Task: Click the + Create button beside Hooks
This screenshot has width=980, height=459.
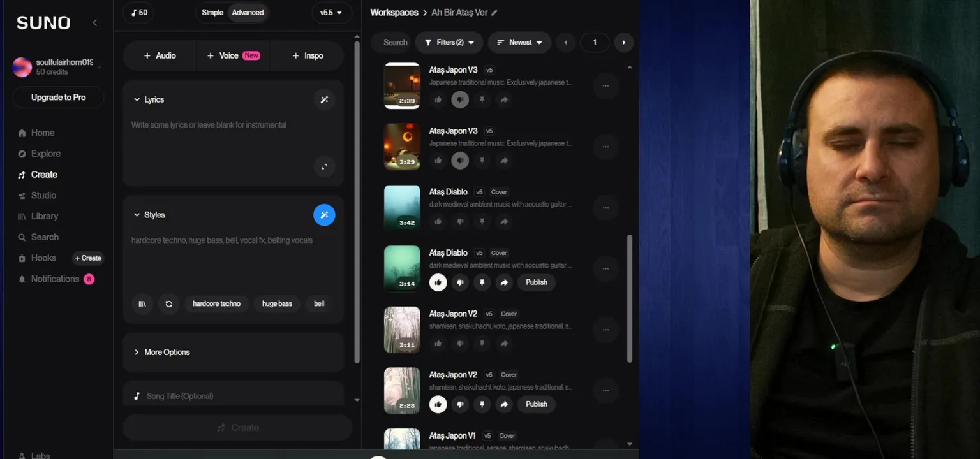Action: pos(88,258)
